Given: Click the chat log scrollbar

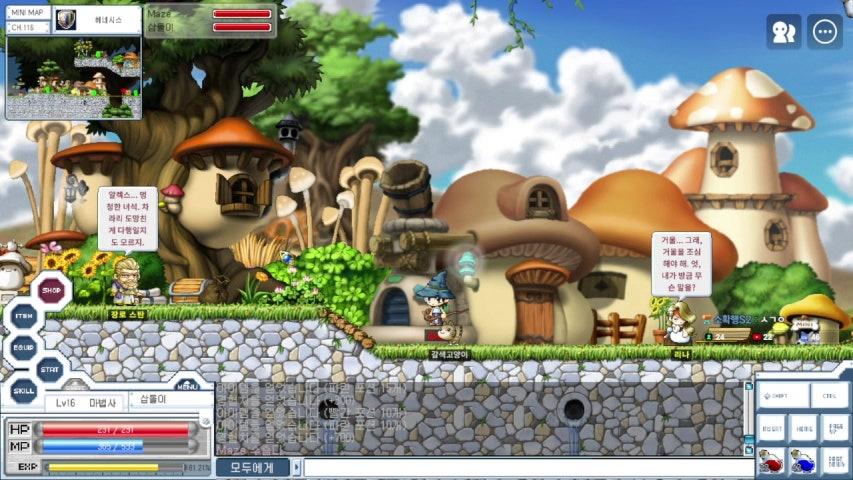Looking at the screenshot, I should [749, 418].
